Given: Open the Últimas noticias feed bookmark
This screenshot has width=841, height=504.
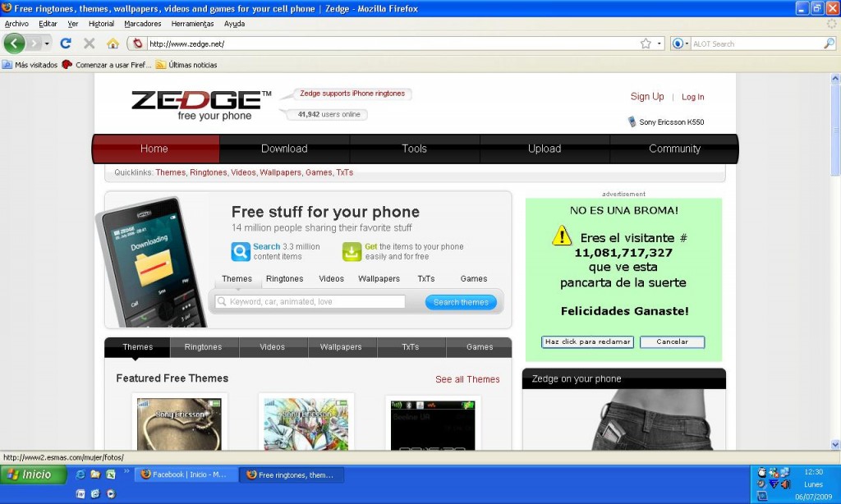Looking at the screenshot, I should 186,65.
